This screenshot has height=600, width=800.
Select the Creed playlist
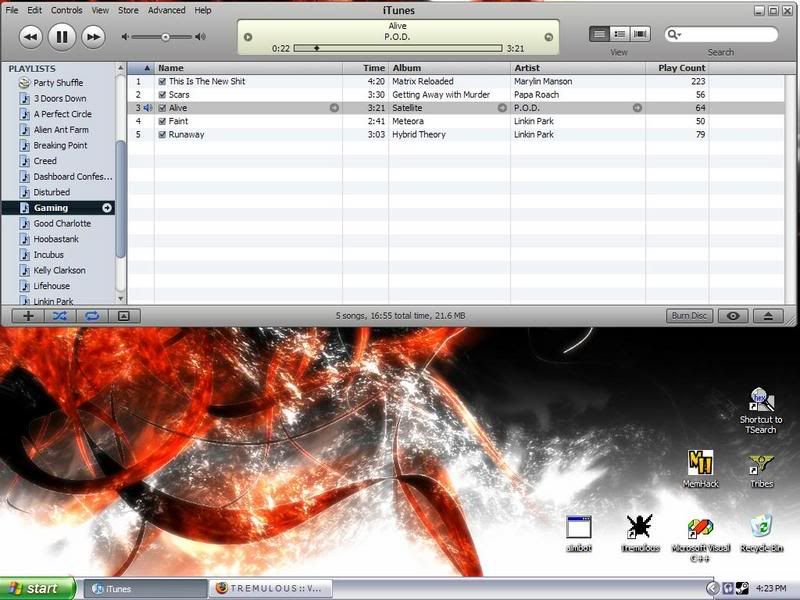click(x=45, y=161)
